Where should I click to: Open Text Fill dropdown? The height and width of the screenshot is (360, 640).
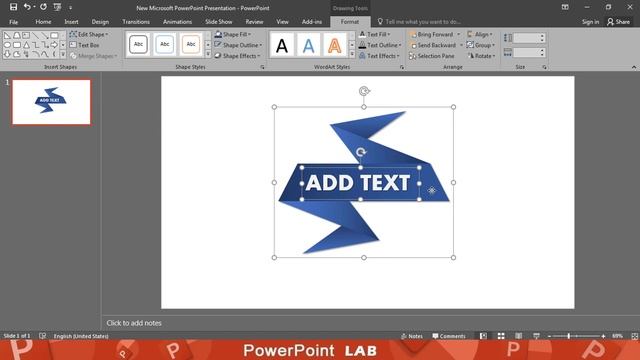pos(375,34)
